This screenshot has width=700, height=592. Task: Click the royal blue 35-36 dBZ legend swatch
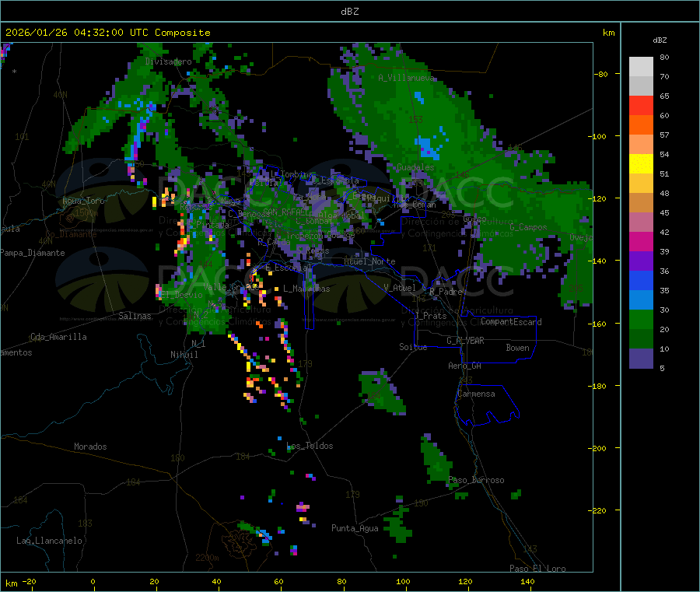click(641, 280)
